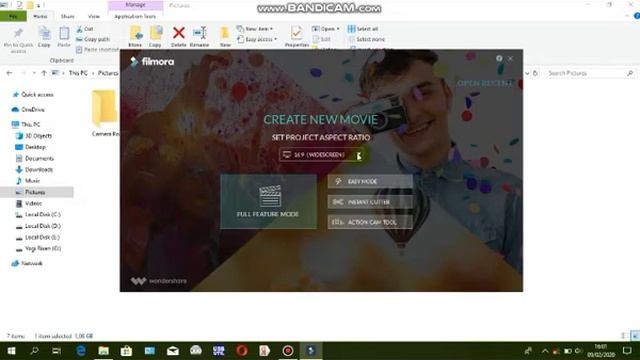
Task: Refresh the Explorer address bar
Action: point(535,73)
